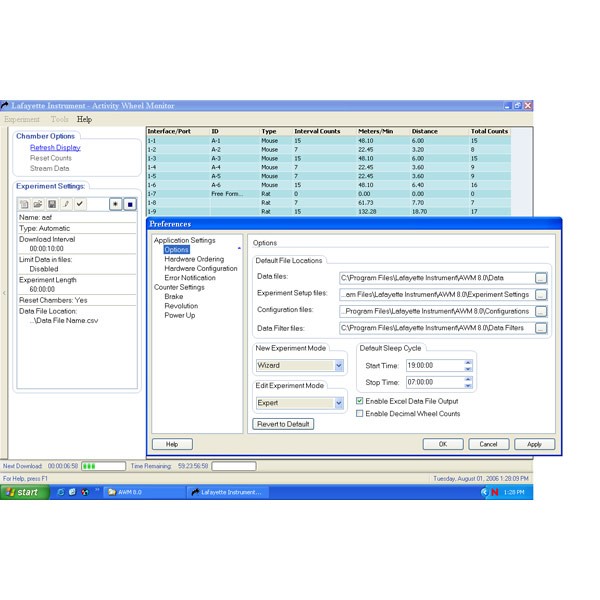Click the Next Download progress bar
Screen dimensions: 600x600
[103, 466]
